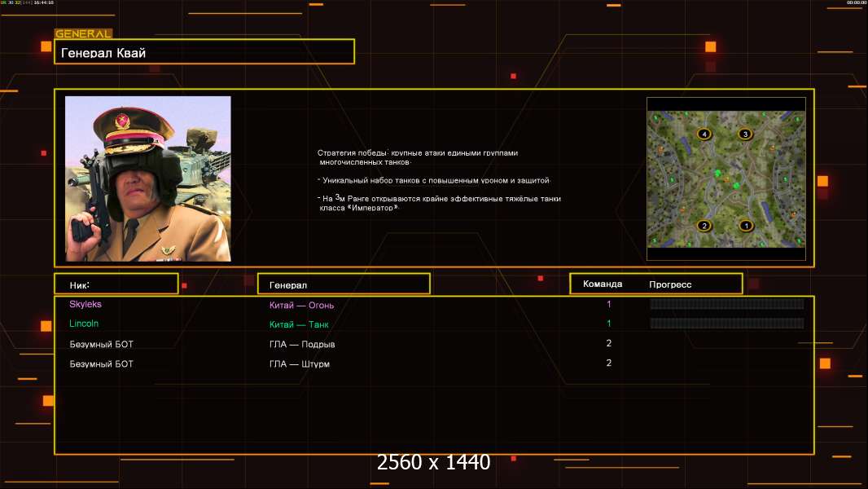Click Skyleks's loading progress bar
868x489 pixels.
click(726, 304)
